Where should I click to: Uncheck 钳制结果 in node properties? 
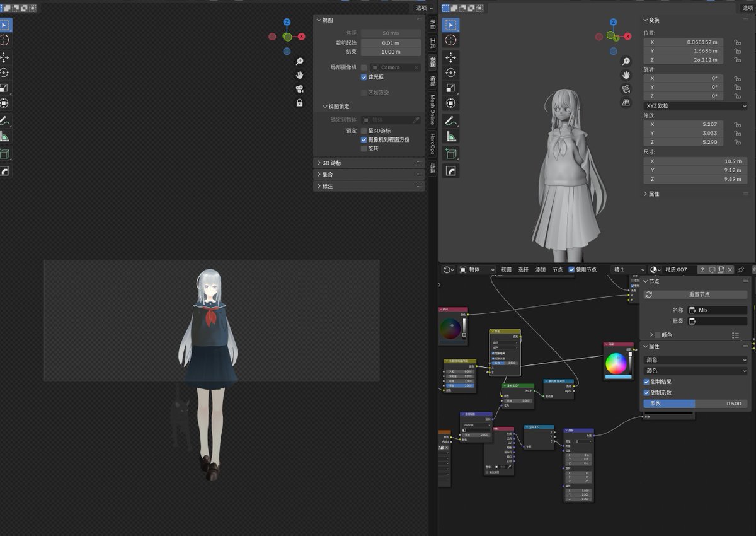646,382
